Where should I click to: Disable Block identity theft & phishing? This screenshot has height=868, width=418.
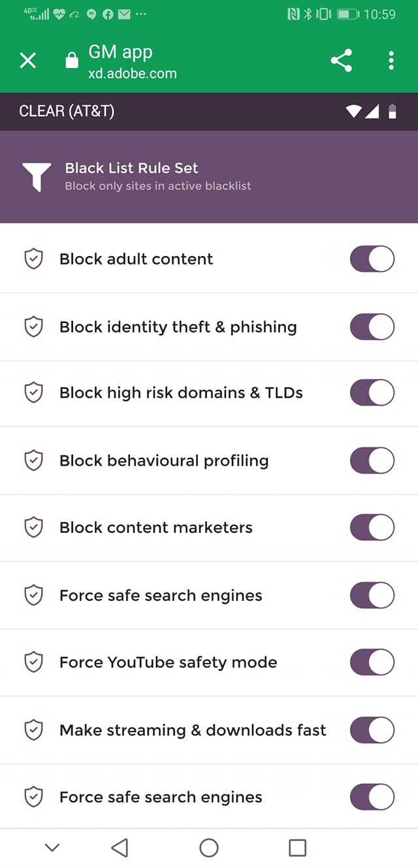372,327
